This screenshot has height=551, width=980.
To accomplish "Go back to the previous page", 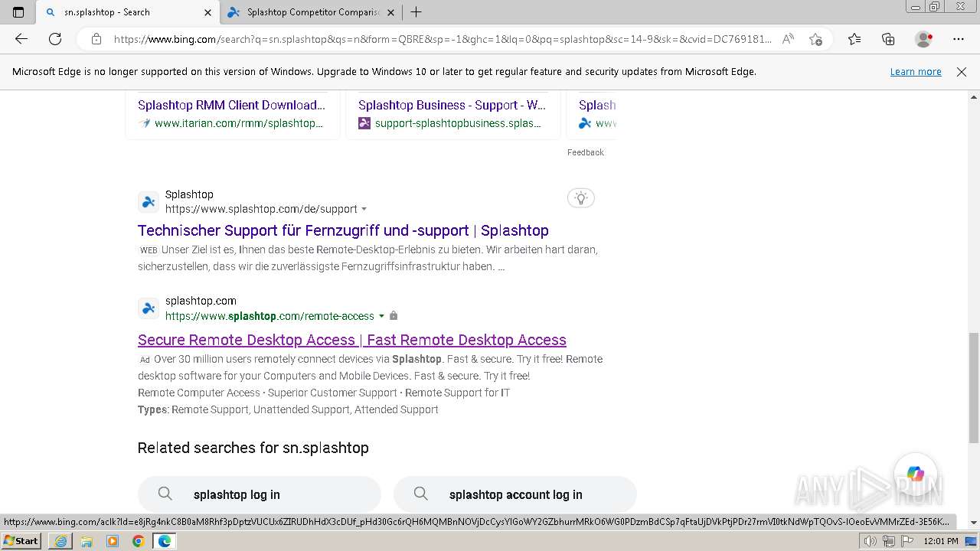I will 21,39.
